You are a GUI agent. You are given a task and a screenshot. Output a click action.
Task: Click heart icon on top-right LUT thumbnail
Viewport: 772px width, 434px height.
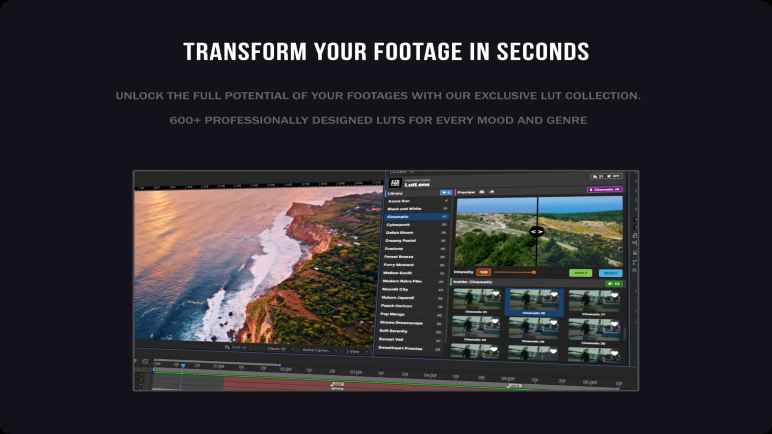[613, 297]
